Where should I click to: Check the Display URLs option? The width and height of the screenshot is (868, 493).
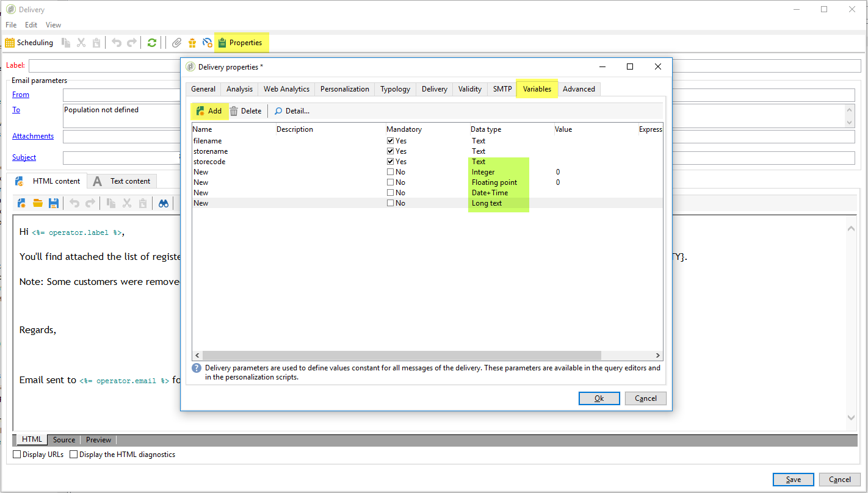17,455
